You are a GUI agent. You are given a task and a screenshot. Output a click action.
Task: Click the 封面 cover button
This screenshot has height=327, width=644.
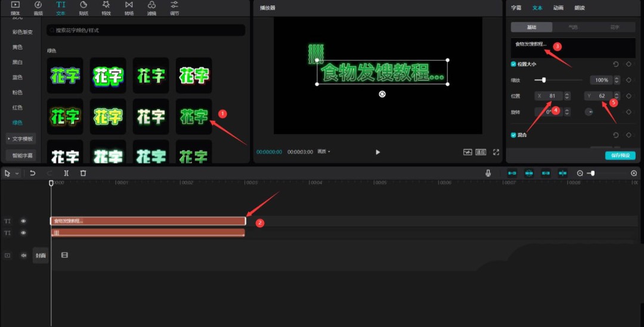41,255
